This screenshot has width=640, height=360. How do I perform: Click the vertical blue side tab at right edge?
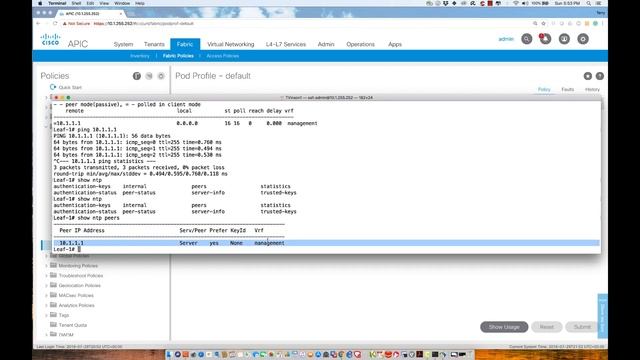[602, 316]
